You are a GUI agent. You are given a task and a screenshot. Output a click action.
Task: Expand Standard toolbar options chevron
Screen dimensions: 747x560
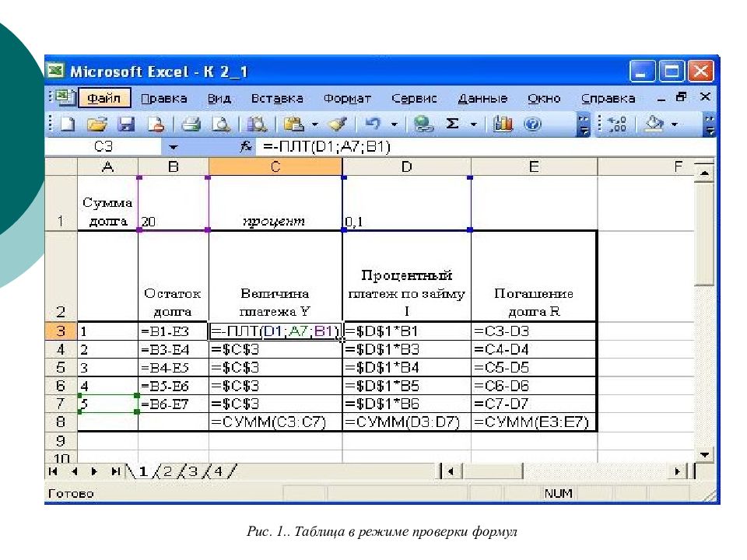(x=584, y=124)
